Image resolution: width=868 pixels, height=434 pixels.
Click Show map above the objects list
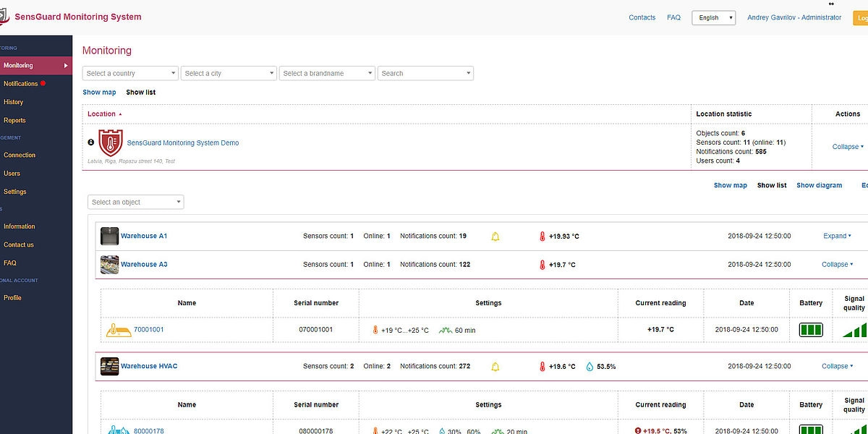pos(731,185)
